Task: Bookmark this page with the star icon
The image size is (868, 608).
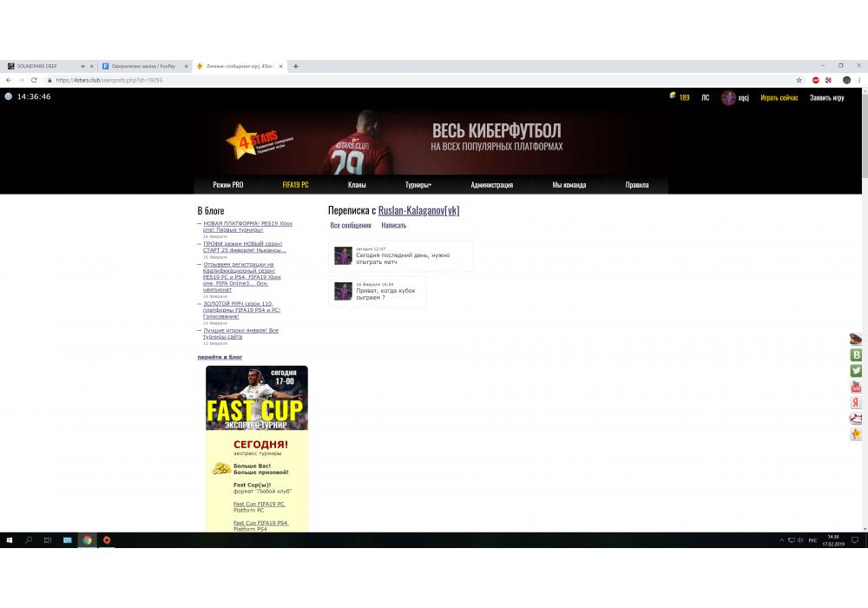Action: (799, 80)
